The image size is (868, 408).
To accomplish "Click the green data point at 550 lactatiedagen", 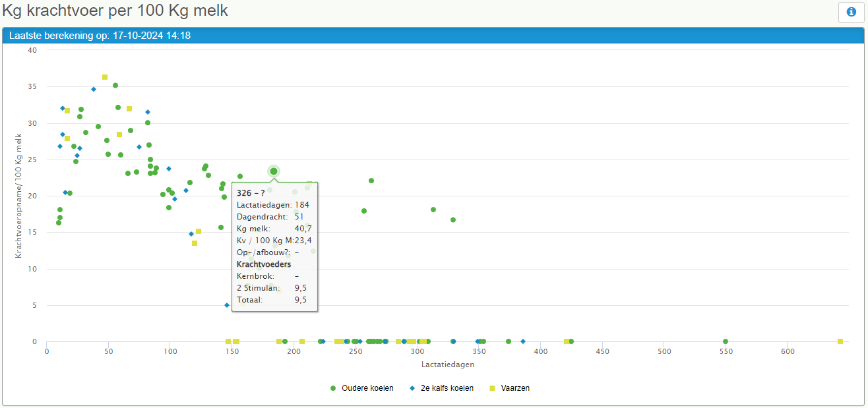I will [726, 341].
